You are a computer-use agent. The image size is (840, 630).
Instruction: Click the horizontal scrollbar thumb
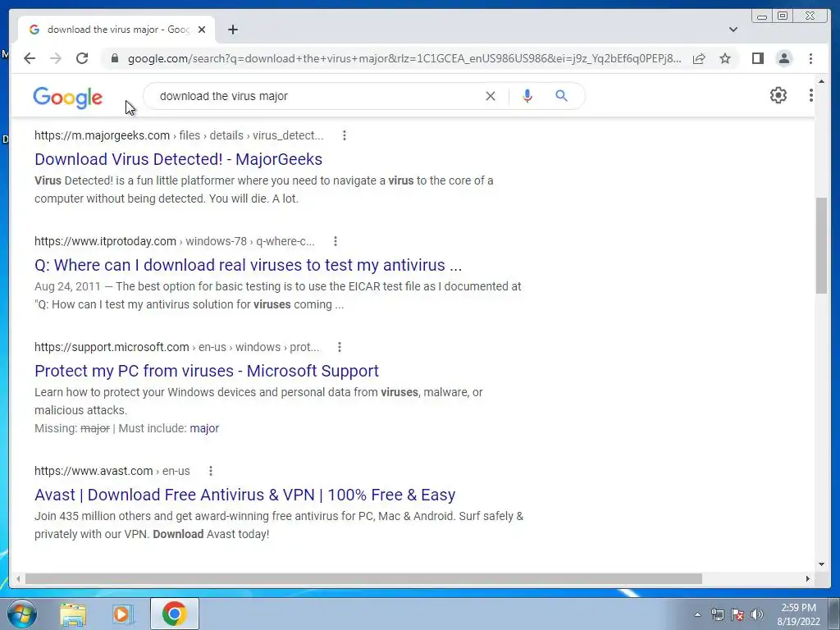[x=363, y=578]
